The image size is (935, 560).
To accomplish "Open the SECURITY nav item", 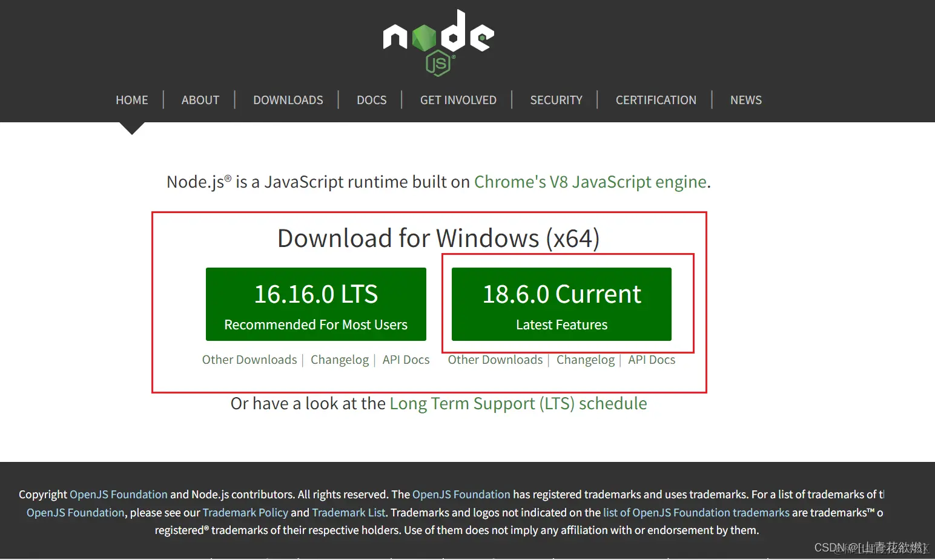I will 557,100.
